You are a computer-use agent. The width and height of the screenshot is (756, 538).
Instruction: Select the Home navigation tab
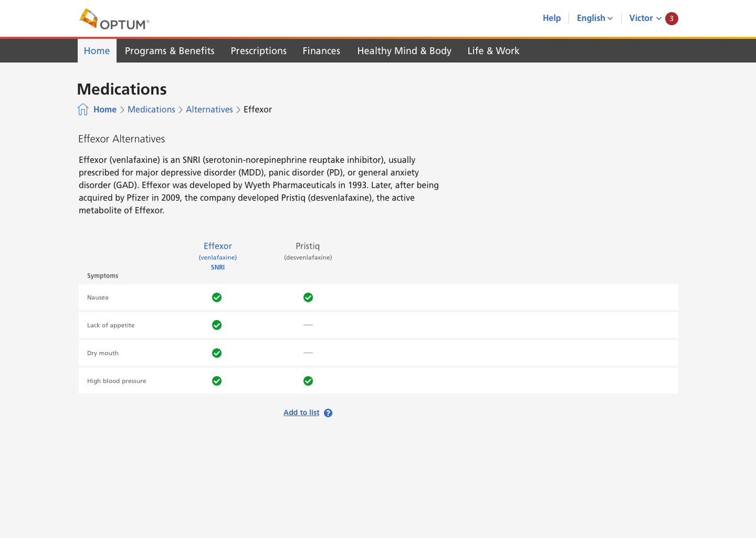(97, 51)
